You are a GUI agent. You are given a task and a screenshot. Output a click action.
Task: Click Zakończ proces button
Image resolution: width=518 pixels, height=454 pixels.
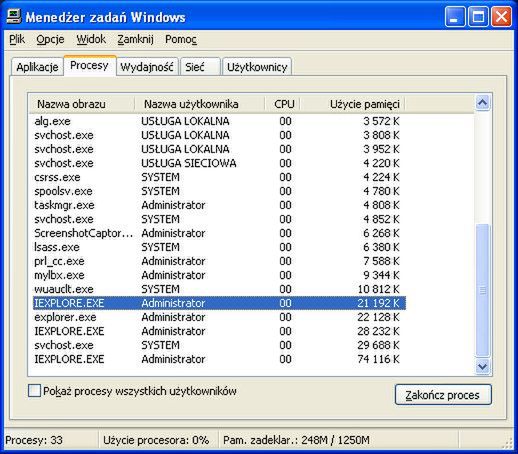point(443,395)
